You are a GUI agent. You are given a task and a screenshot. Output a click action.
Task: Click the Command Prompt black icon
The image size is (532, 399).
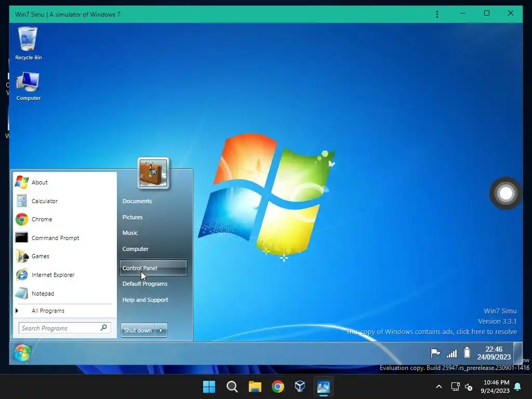(22, 237)
